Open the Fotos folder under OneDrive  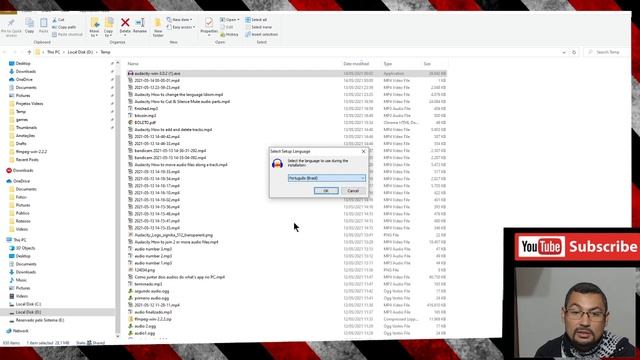click(x=21, y=197)
